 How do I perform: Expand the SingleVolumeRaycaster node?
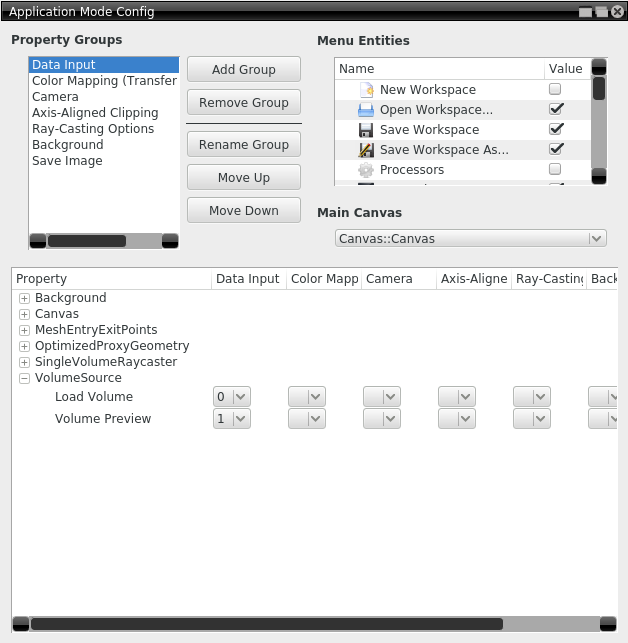(x=25, y=362)
